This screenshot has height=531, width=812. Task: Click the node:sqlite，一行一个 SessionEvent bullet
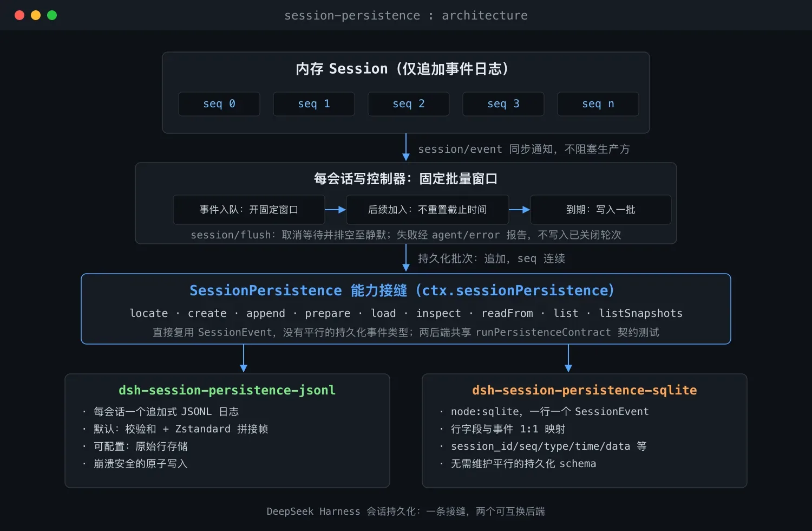coord(544,412)
